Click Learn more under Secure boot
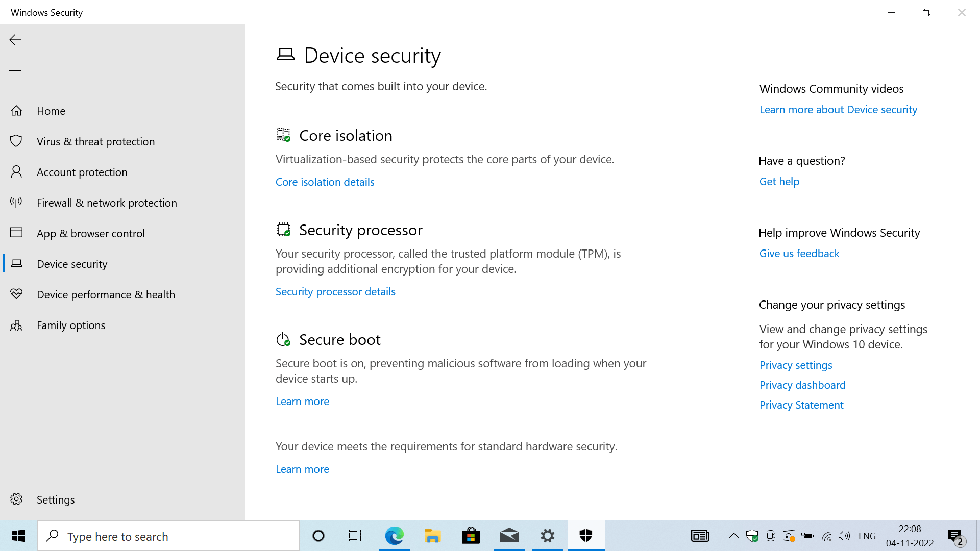980x551 pixels. pyautogui.click(x=302, y=402)
